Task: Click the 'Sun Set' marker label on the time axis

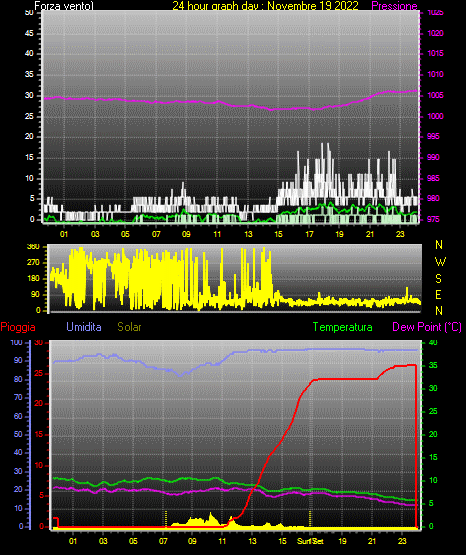Action: (310, 541)
